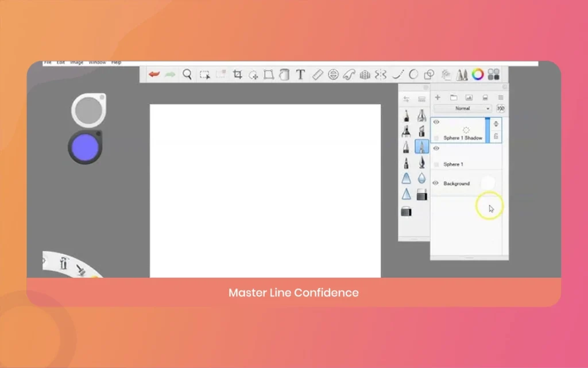The image size is (588, 368).
Task: Click the layer opacity 100 field
Action: 501,109
